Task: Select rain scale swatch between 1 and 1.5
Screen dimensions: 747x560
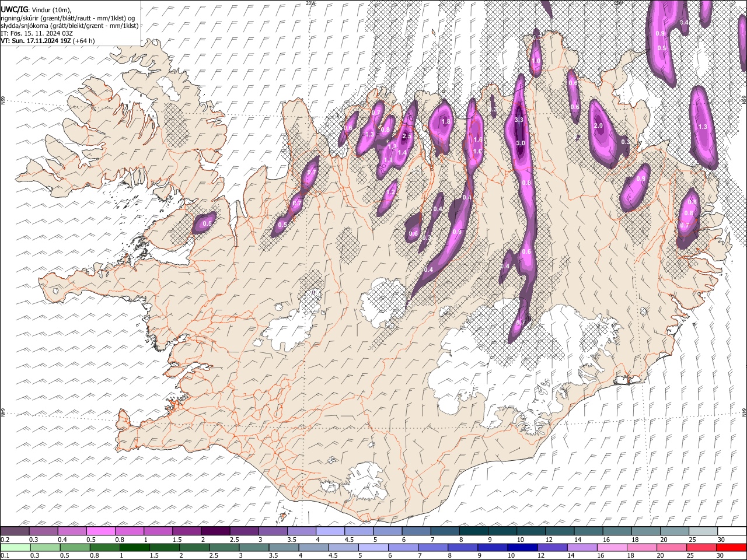Action: (x=134, y=547)
